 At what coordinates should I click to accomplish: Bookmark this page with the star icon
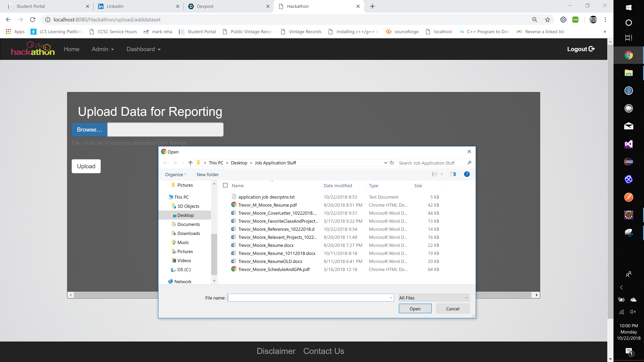(x=548, y=20)
